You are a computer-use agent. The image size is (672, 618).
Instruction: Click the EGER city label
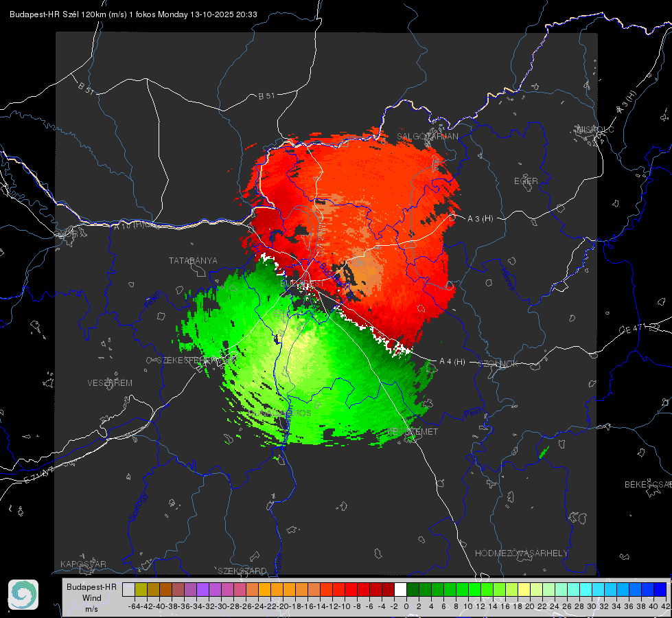pos(526,181)
